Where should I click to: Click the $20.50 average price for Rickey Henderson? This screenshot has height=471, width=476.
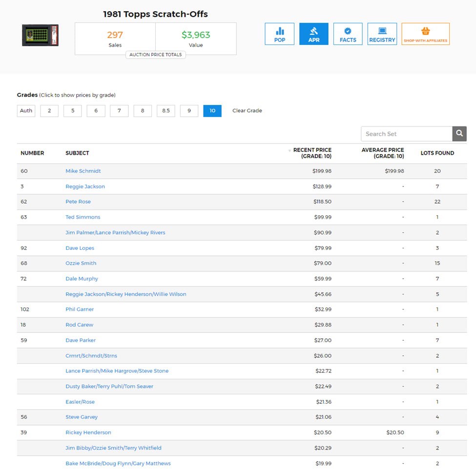(x=395, y=432)
